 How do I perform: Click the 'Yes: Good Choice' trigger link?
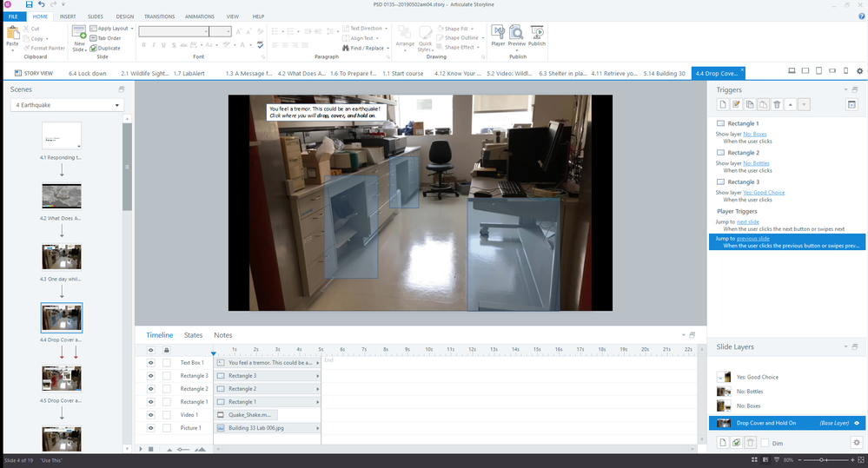pyautogui.click(x=765, y=192)
